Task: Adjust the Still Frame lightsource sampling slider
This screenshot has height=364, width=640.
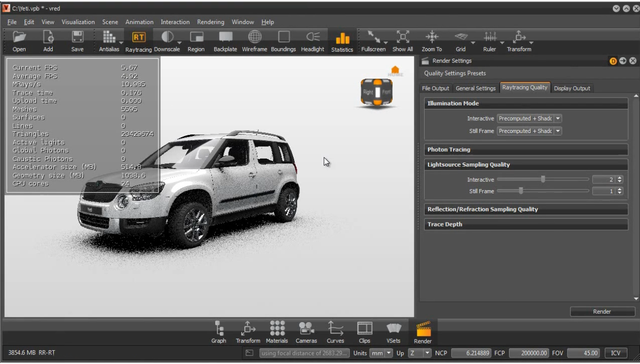Action: click(x=543, y=191)
